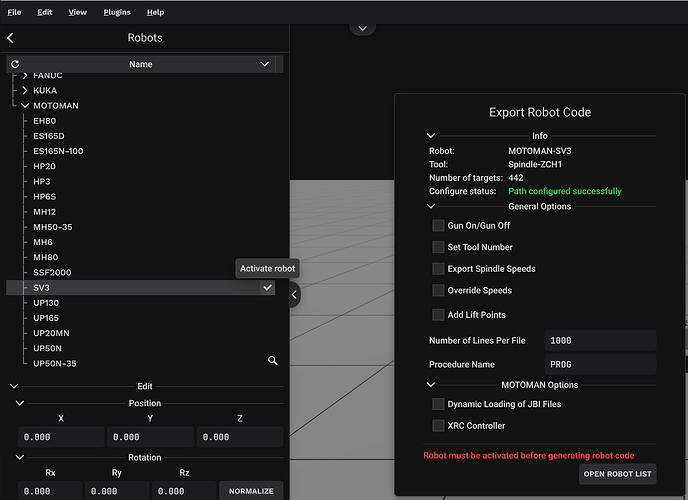
Task: Select the UP20MN robot
Action: coord(51,333)
